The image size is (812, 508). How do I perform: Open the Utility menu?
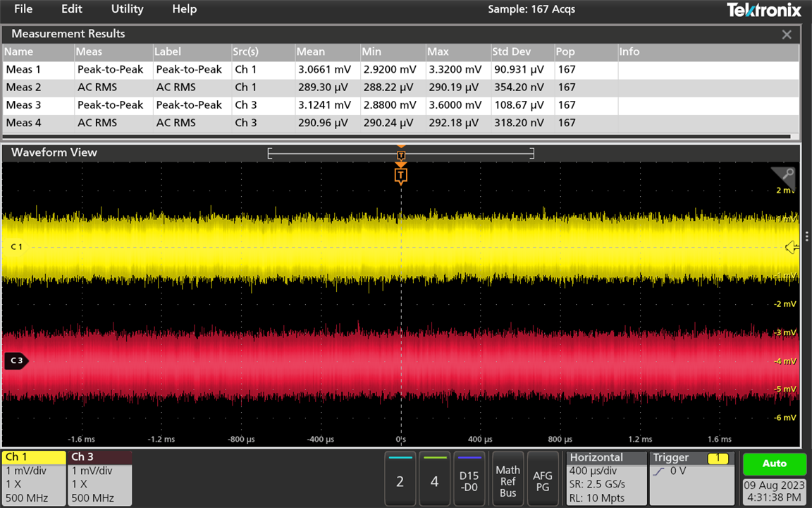pyautogui.click(x=127, y=9)
